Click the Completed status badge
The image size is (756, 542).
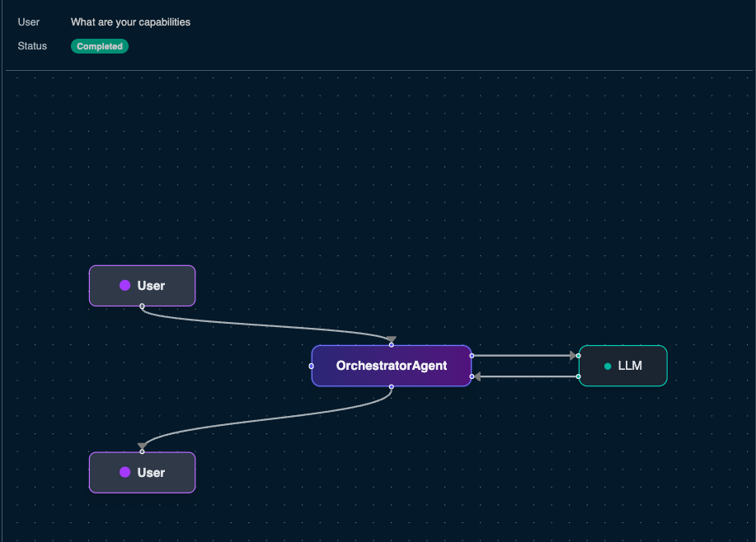100,47
